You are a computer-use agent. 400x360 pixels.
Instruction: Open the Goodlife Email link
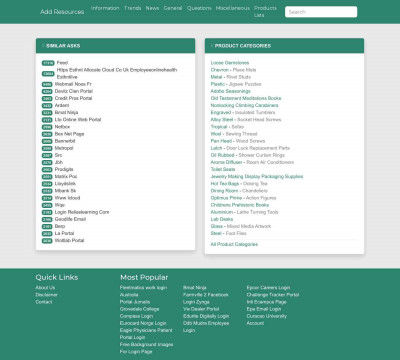(70, 219)
